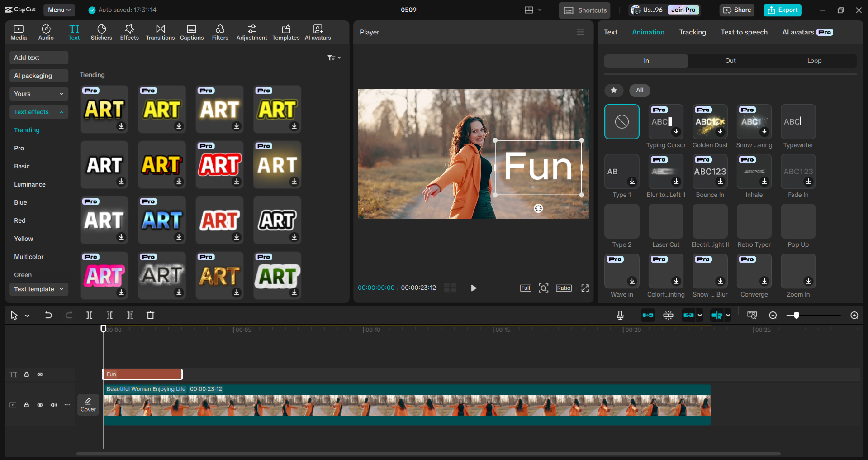Screen dimensions: 868x460
Task: Switch to the Templates panel
Action: 285,32
